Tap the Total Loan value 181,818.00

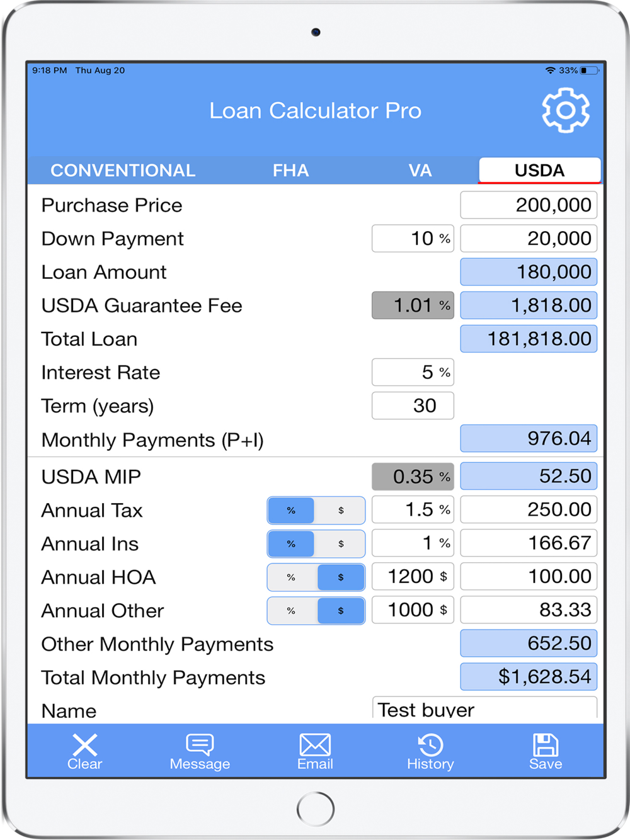(x=529, y=339)
